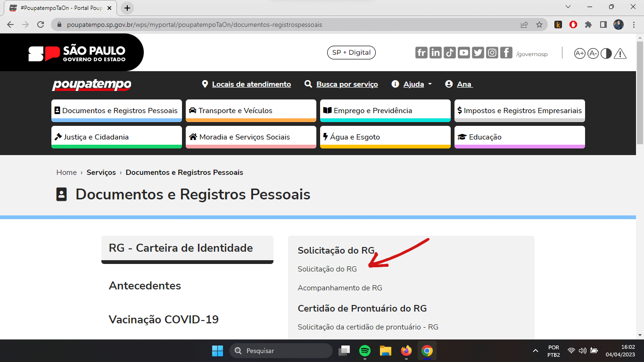Open the Twitter social icon link
The width and height of the screenshot is (644, 362).
478,53
